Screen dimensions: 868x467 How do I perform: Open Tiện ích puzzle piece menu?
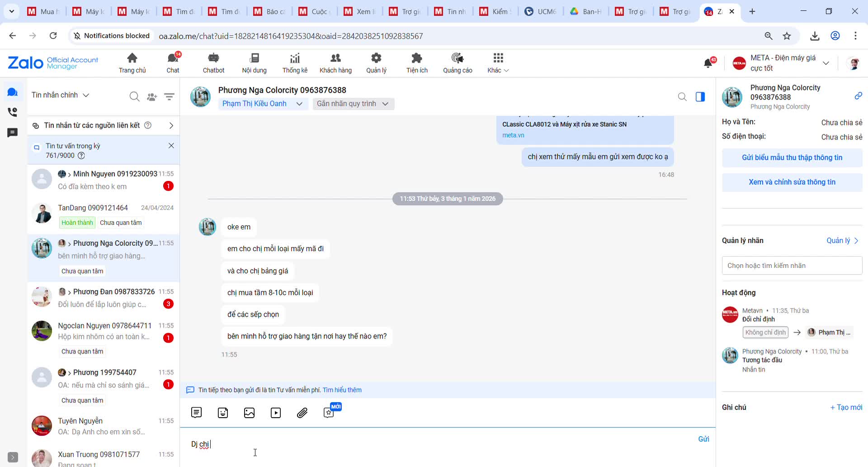[417, 63]
